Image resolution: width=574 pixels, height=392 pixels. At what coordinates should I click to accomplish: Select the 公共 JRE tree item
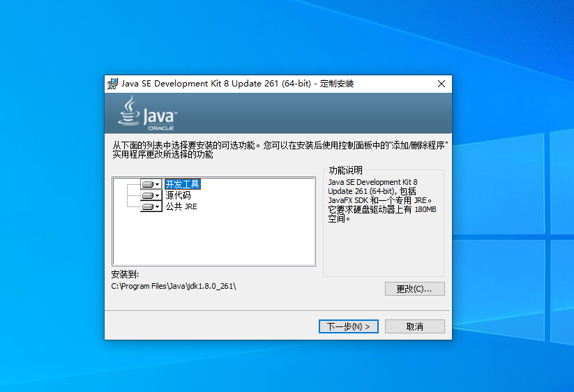(x=181, y=206)
